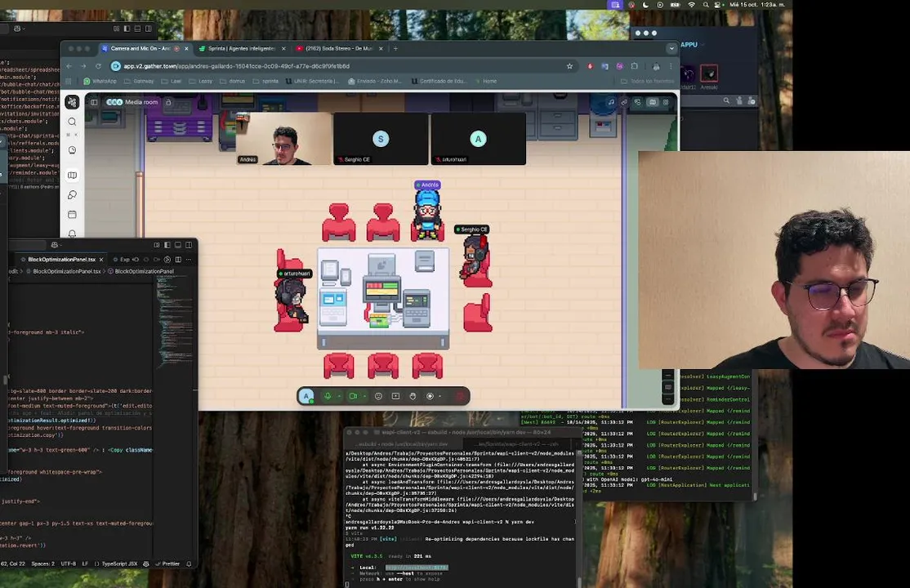The width and height of the screenshot is (910, 588).
Task: Switch to Soda Stereo YouTube tab
Action: [x=339, y=49]
